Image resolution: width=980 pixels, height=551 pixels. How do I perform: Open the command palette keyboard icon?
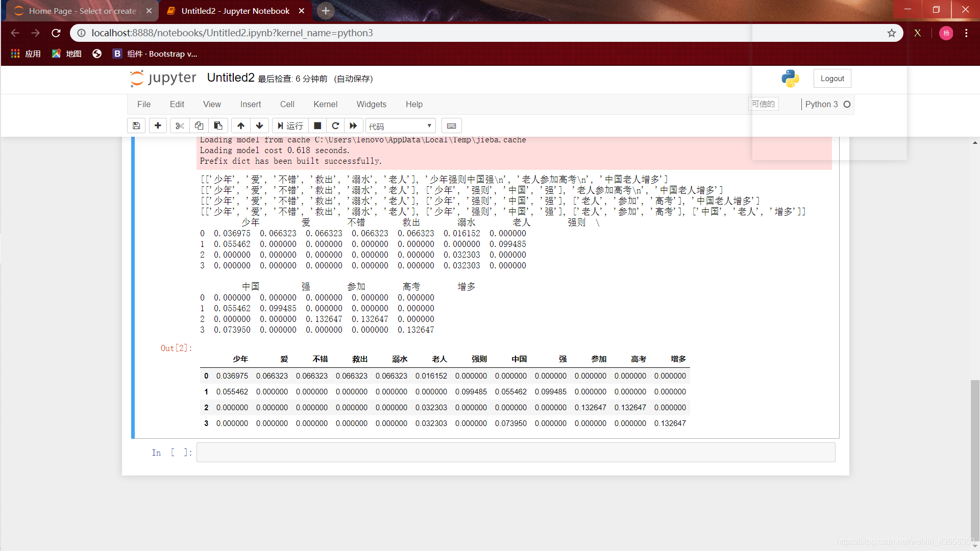(x=452, y=126)
